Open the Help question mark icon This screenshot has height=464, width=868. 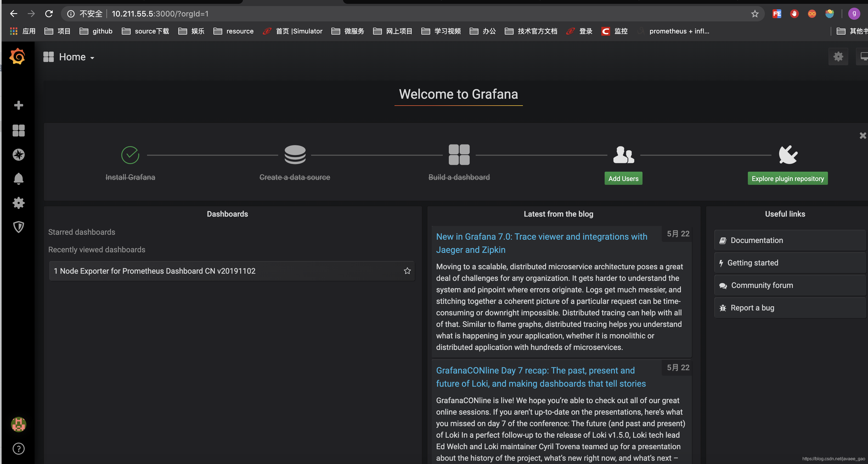[x=19, y=449]
